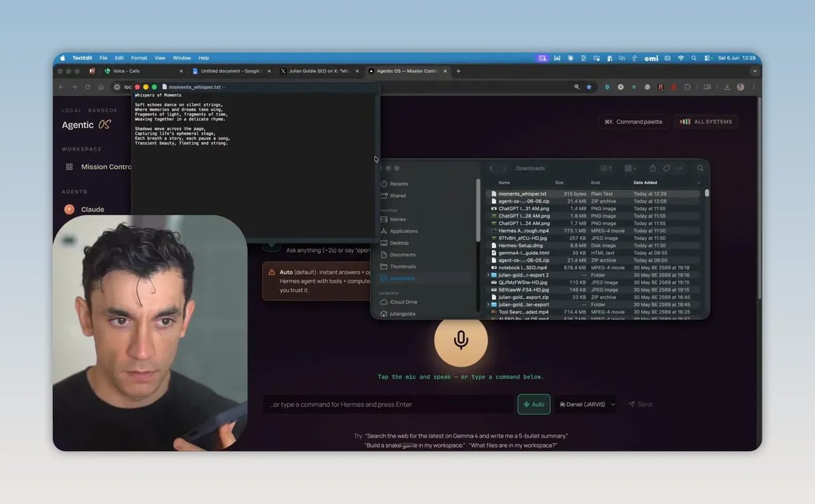Open TextEdit Edit menu
815x504 pixels.
[x=119, y=58]
